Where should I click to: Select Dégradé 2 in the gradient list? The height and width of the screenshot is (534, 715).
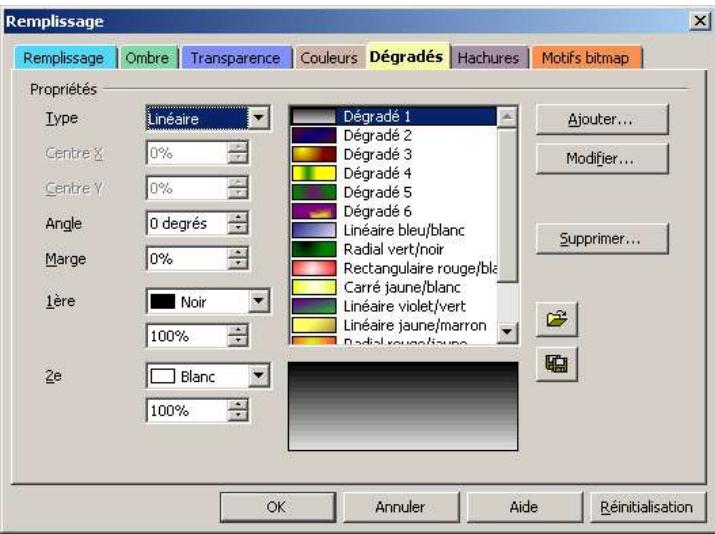[x=394, y=135]
